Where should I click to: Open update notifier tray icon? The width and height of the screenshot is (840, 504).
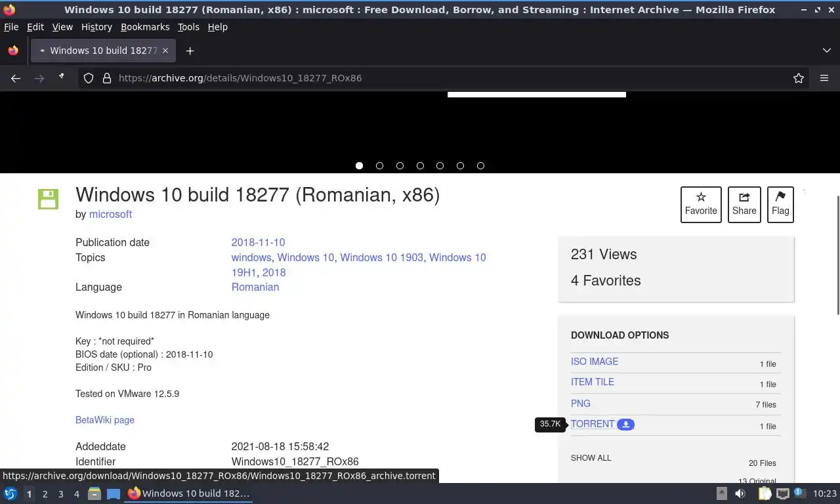click(799, 493)
